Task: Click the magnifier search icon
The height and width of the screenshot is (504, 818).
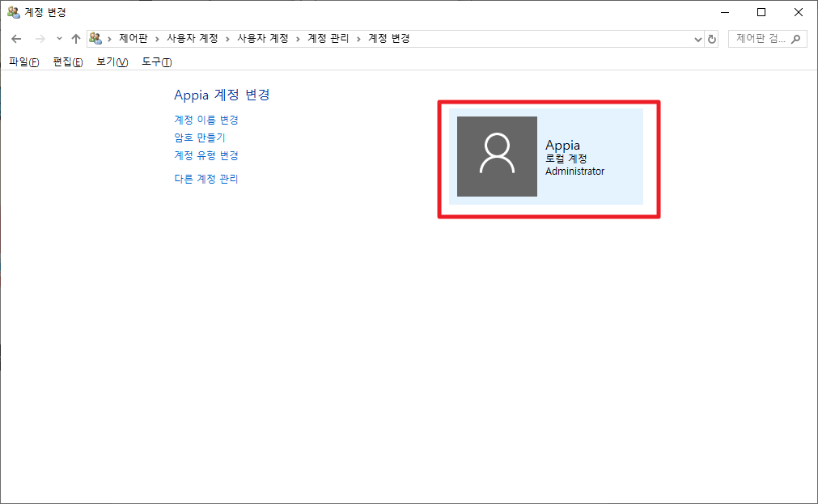Action: point(795,39)
